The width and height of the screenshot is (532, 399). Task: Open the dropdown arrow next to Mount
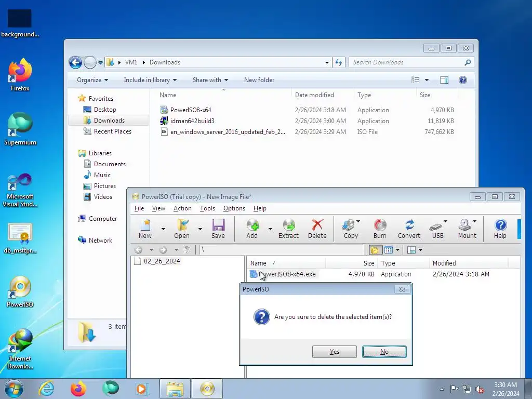coord(475,221)
